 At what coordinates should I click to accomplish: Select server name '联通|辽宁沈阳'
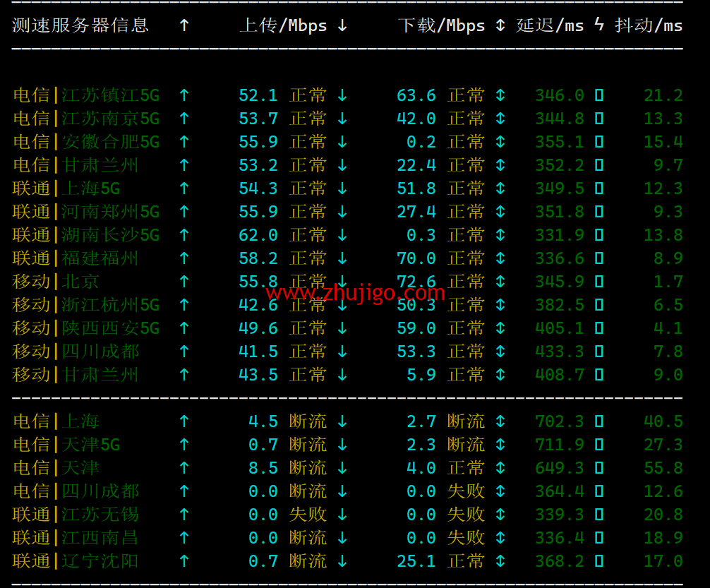point(76,561)
